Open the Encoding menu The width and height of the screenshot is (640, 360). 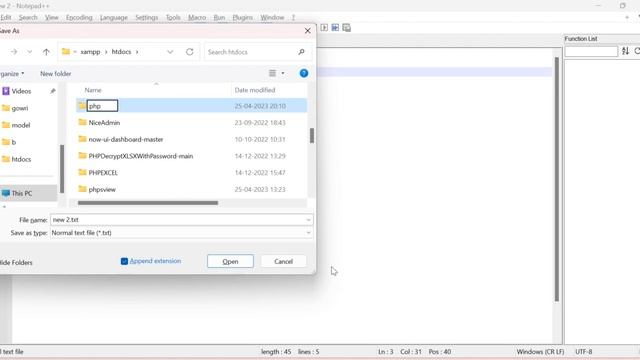click(x=79, y=18)
